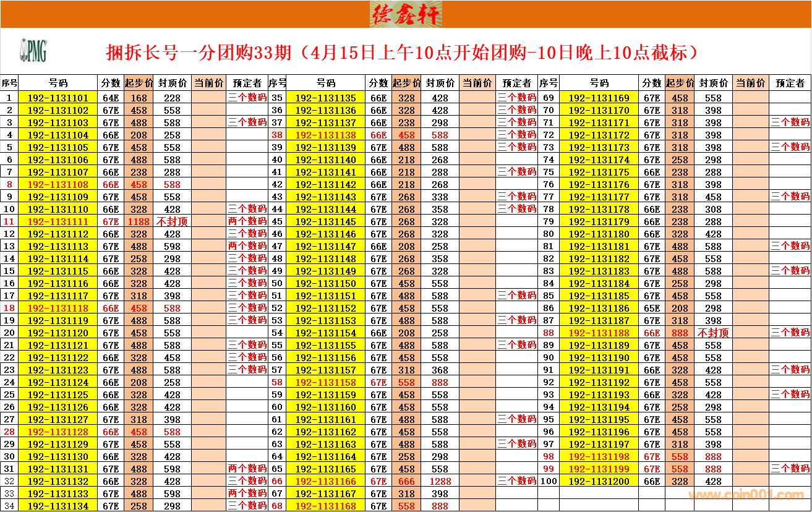The image size is (812, 512).
Task: Click starting price 1188 for row 11
Action: click(x=139, y=221)
